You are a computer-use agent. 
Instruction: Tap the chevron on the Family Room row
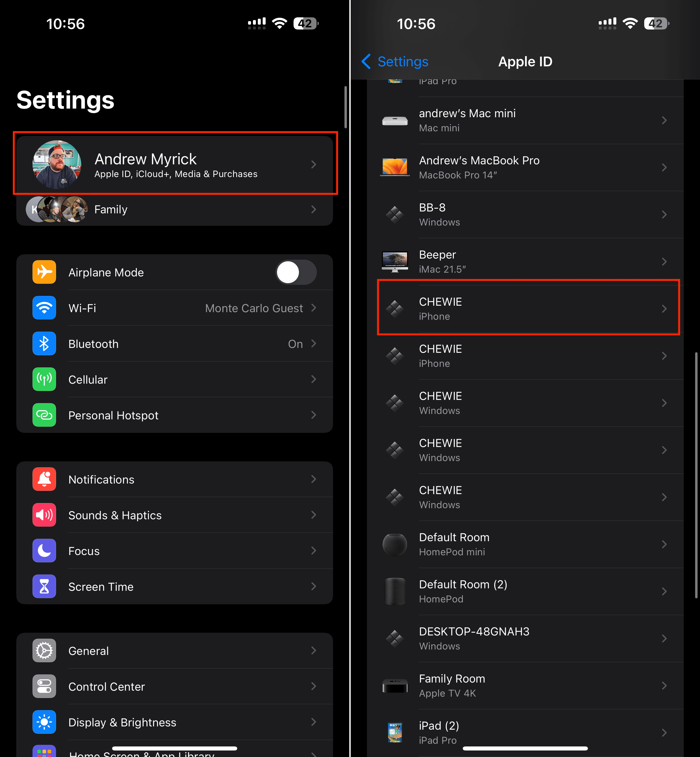point(665,686)
